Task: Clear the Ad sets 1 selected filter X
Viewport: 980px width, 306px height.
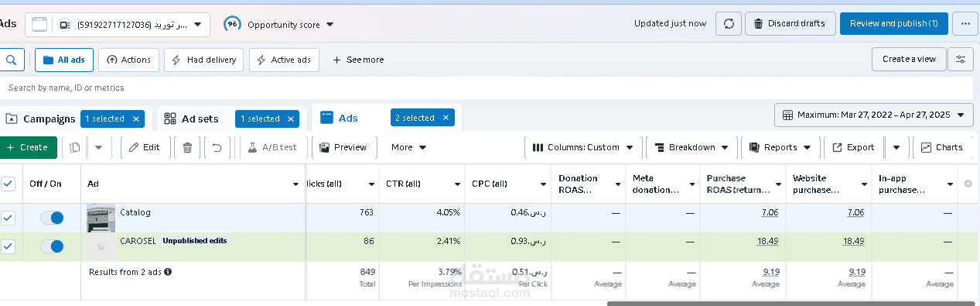Action: point(291,119)
